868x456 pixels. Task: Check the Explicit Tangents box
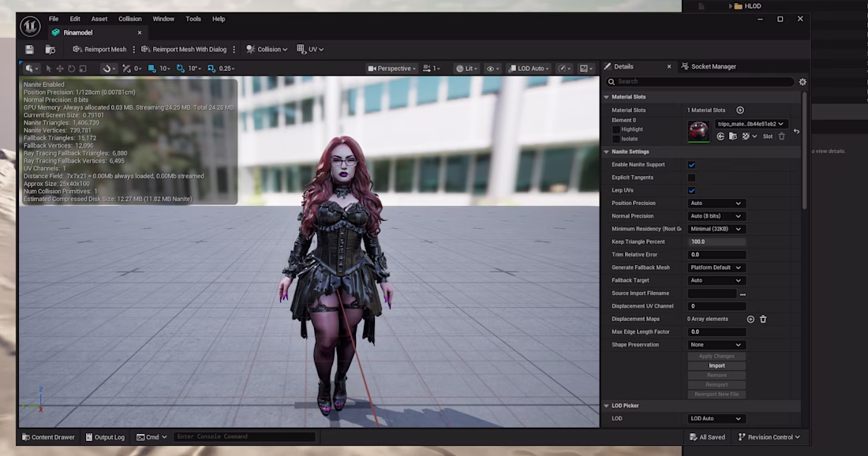[x=691, y=178]
